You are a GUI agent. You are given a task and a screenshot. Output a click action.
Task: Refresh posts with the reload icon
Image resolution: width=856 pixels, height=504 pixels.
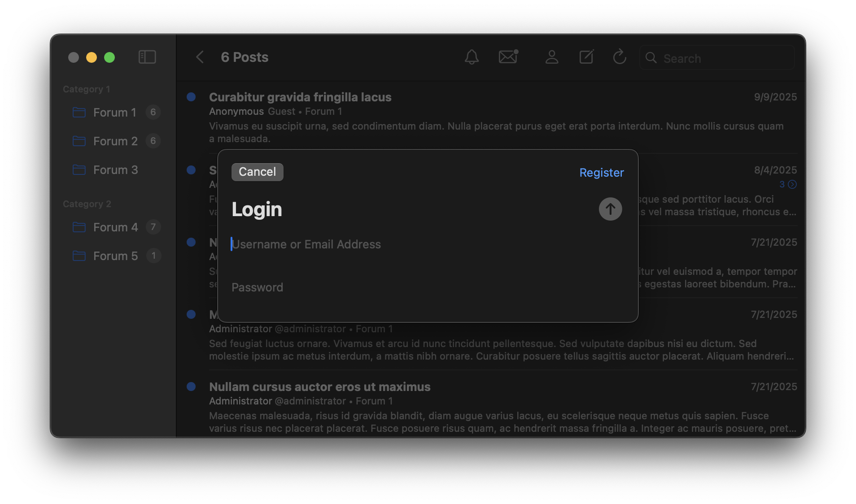pos(620,57)
